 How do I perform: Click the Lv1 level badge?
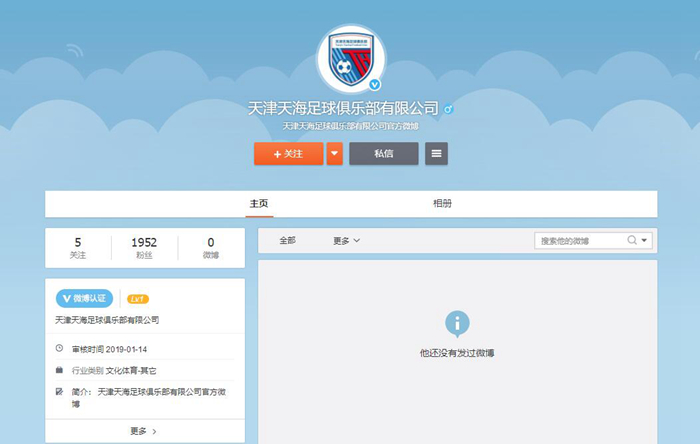pos(138,299)
